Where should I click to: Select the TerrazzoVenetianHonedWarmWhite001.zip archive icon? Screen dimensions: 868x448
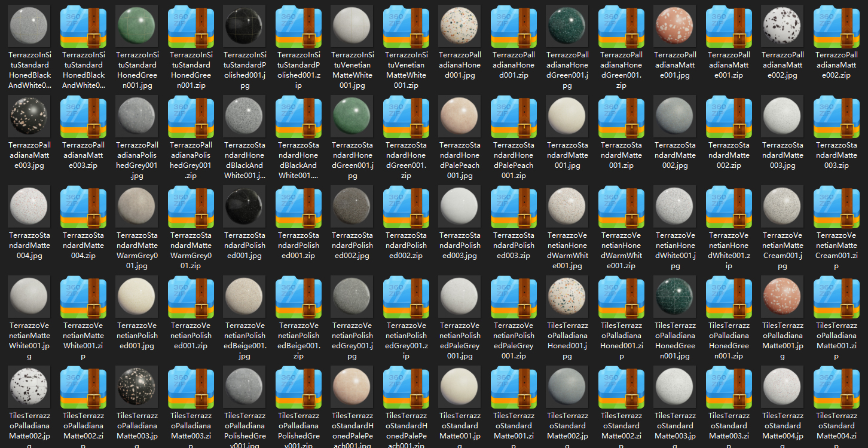[622, 207]
